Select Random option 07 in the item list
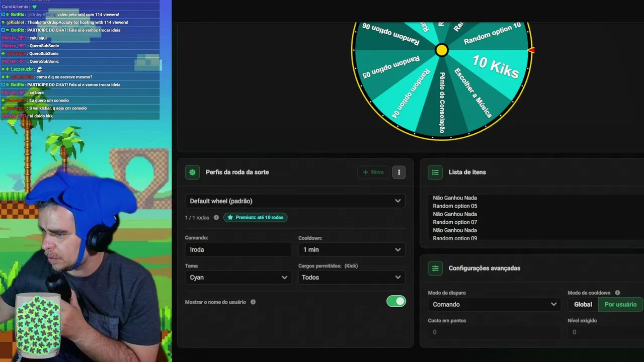Viewport: 644px width, 362px height. pos(455,222)
